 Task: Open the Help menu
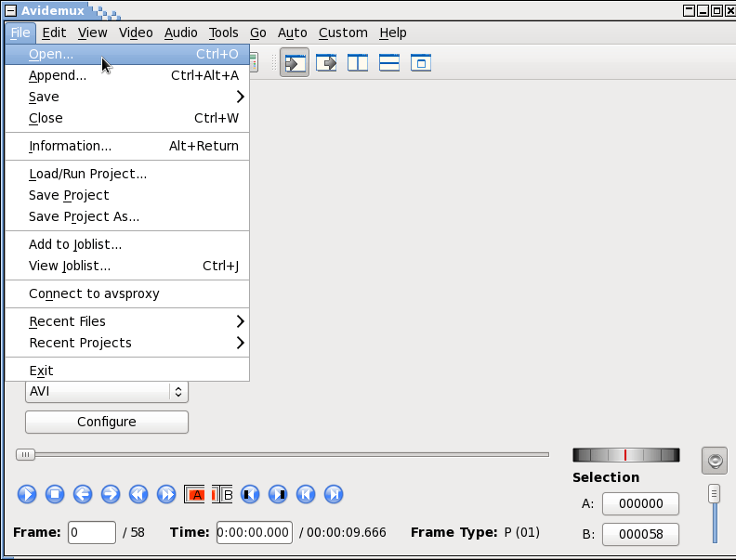pos(393,33)
